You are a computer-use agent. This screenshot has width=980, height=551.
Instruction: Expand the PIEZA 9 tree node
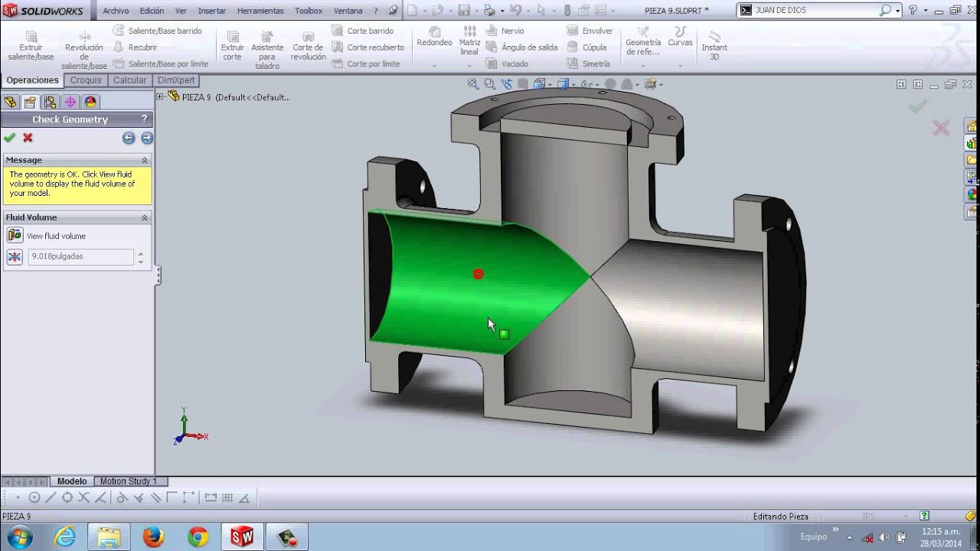160,96
